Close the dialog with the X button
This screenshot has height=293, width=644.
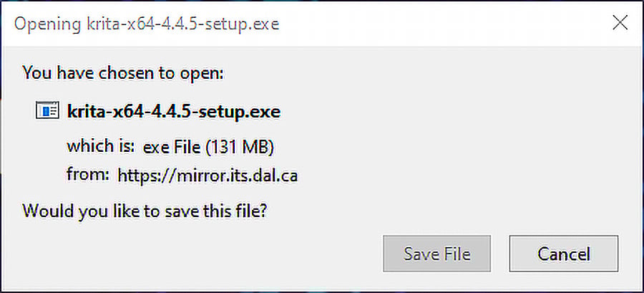point(620,24)
